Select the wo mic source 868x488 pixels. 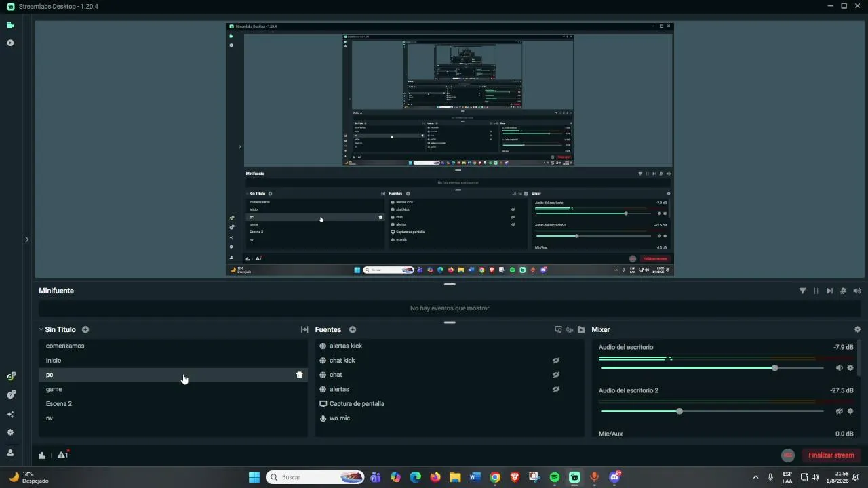click(x=450, y=418)
